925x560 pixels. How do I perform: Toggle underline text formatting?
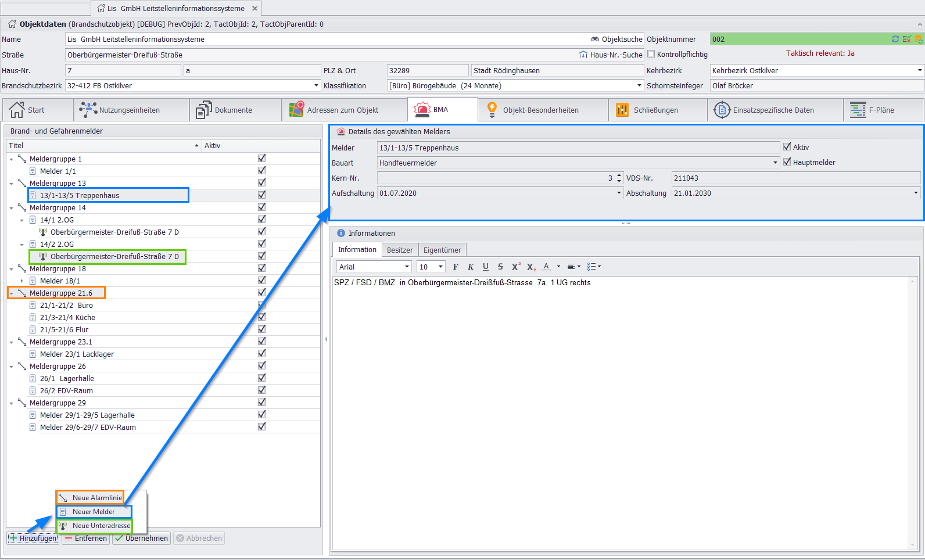486,267
